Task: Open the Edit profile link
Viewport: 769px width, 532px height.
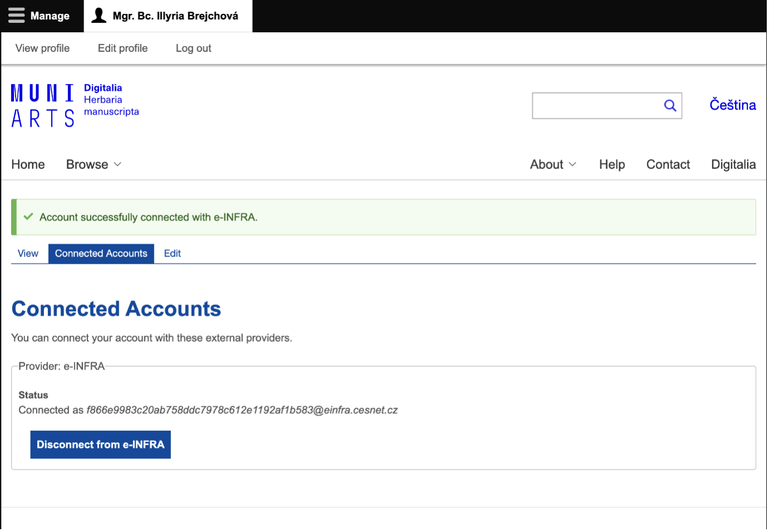Action: (x=123, y=48)
